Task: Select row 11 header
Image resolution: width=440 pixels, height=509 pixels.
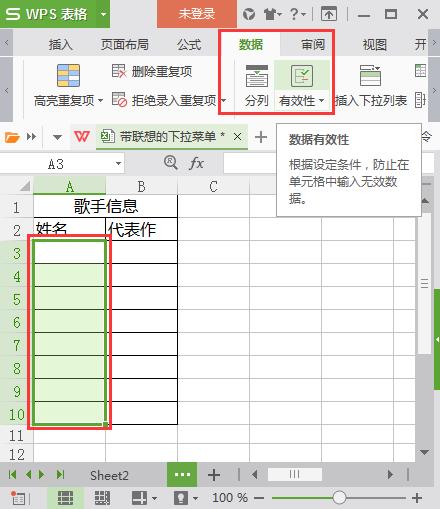Action: click(x=16, y=436)
